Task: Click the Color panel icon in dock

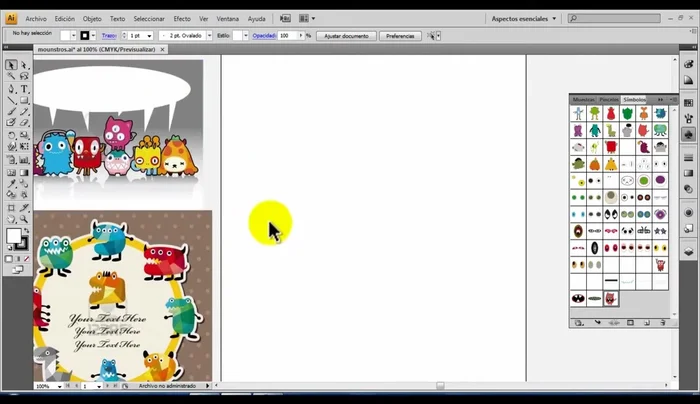Action: (x=689, y=62)
